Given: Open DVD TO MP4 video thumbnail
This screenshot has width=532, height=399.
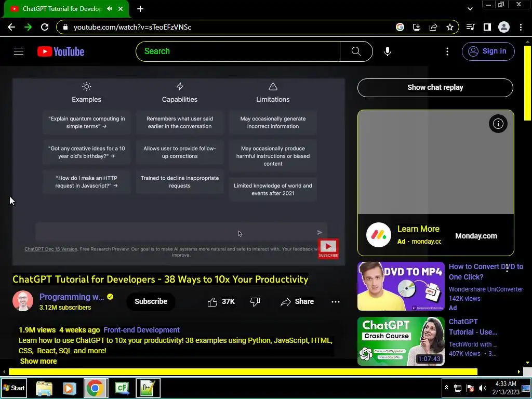Looking at the screenshot, I should (x=401, y=286).
